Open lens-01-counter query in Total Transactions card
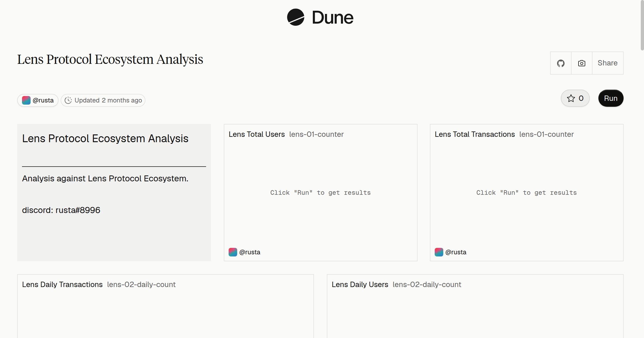 546,134
